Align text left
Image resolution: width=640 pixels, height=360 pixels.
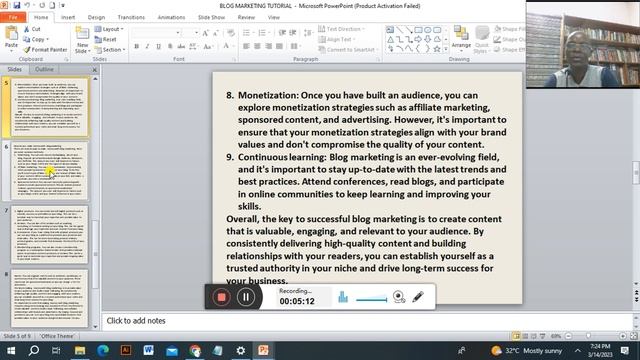[x=246, y=46]
